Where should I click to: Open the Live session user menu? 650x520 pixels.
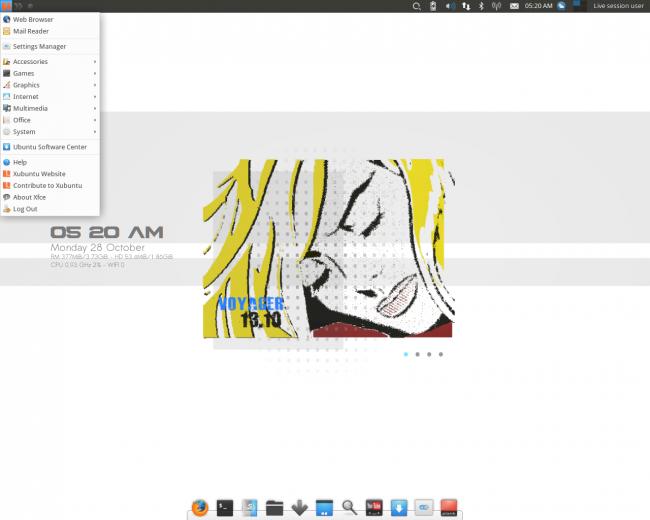(x=618, y=6)
